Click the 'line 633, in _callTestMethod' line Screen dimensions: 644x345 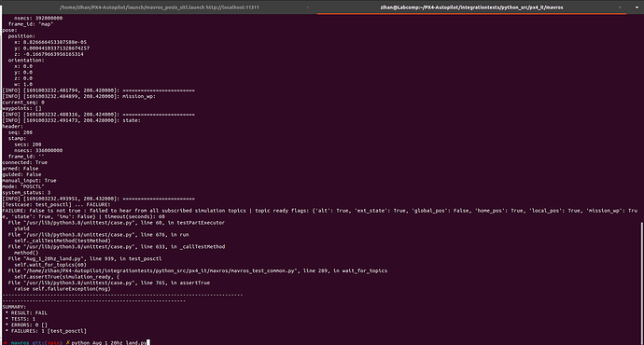click(x=117, y=247)
